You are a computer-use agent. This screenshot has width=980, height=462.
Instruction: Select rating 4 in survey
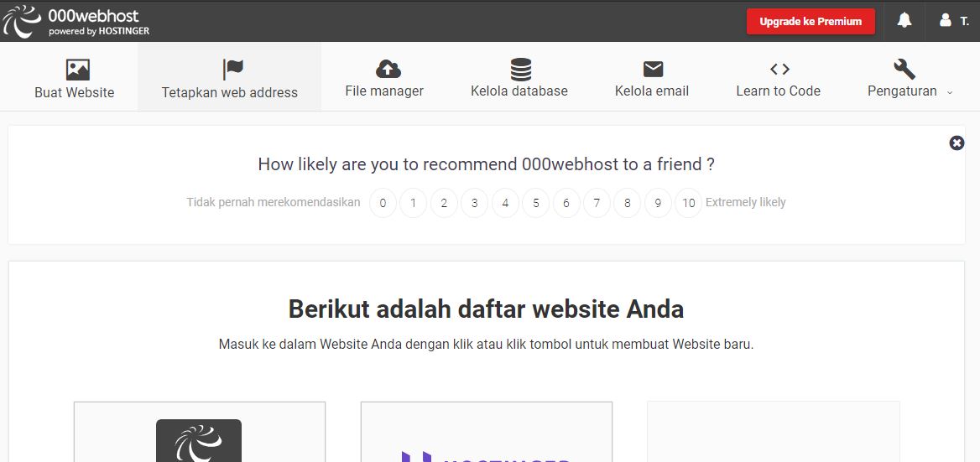tap(505, 203)
